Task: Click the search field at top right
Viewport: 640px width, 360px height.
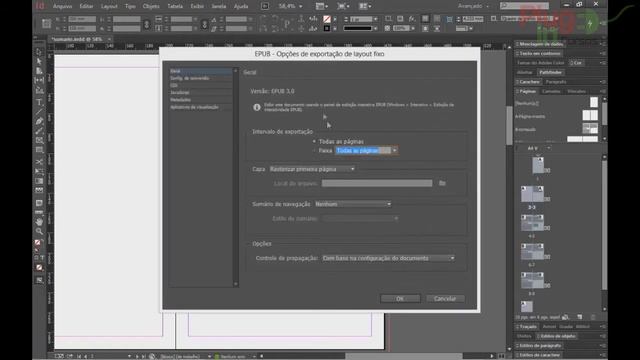Action: click(x=524, y=6)
